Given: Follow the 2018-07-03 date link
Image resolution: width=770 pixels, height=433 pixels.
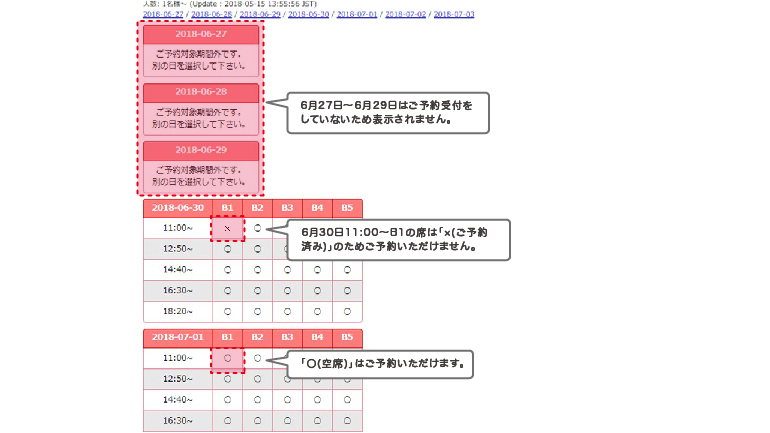Looking at the screenshot, I should tap(453, 15).
